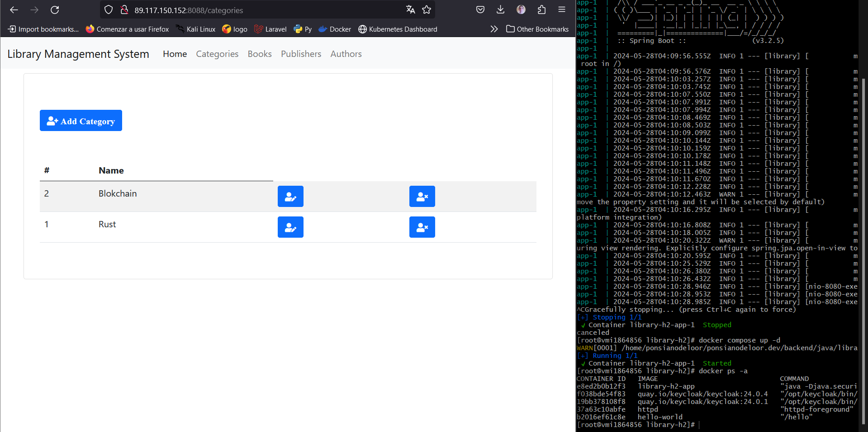
Task: Navigate to the Authors page
Action: coord(346,54)
